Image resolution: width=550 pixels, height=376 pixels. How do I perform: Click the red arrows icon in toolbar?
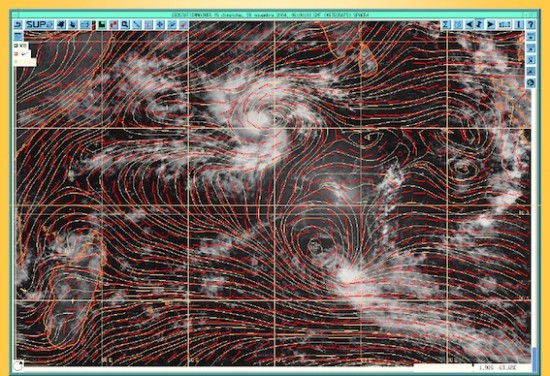113,25
